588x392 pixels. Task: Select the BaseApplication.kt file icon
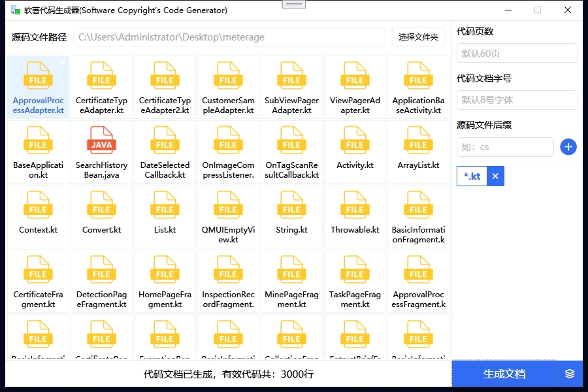[x=38, y=140]
